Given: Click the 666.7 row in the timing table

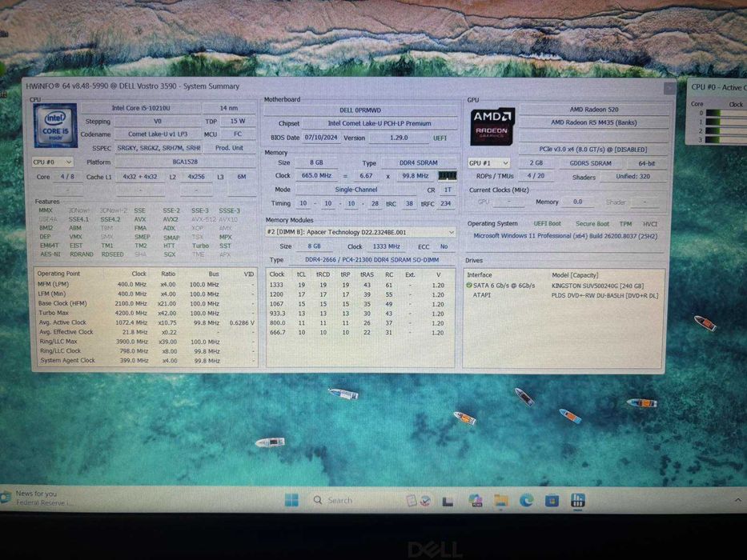Looking at the screenshot, I should (359, 332).
